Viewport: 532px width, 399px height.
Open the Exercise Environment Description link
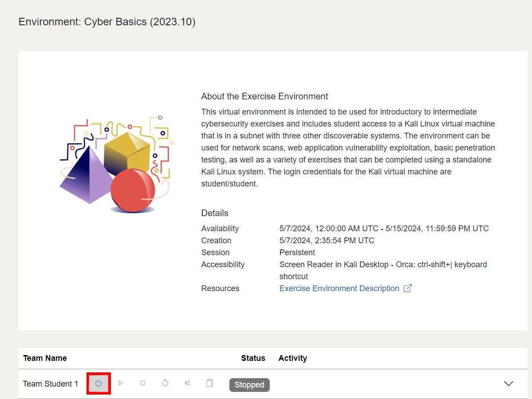[x=339, y=288]
